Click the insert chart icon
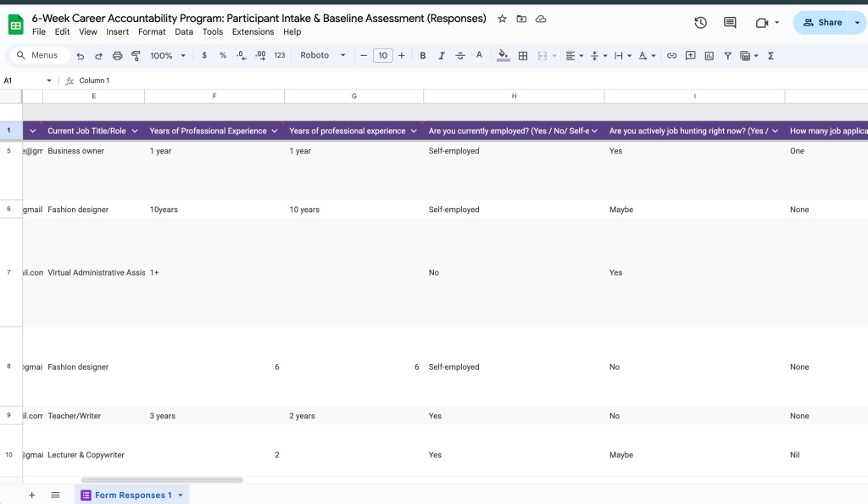 [709, 56]
